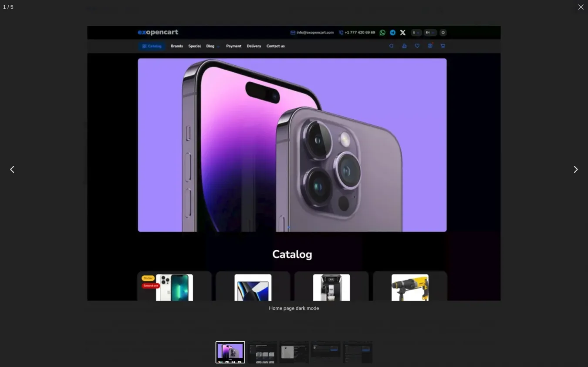Open the currency $ dropdown
588x367 pixels.
416,33
